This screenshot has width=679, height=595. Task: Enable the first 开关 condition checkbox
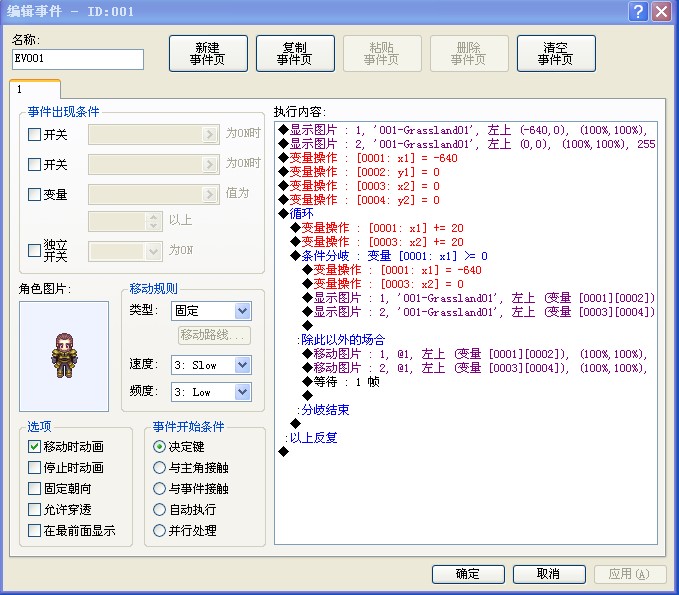point(34,134)
